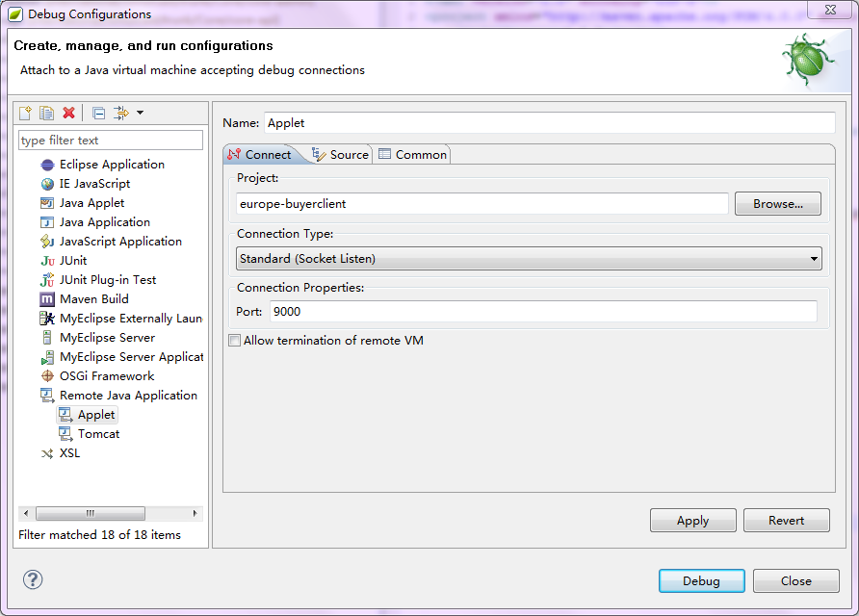Select the Java Applet entry
This screenshot has width=859, height=616.
[x=91, y=202]
